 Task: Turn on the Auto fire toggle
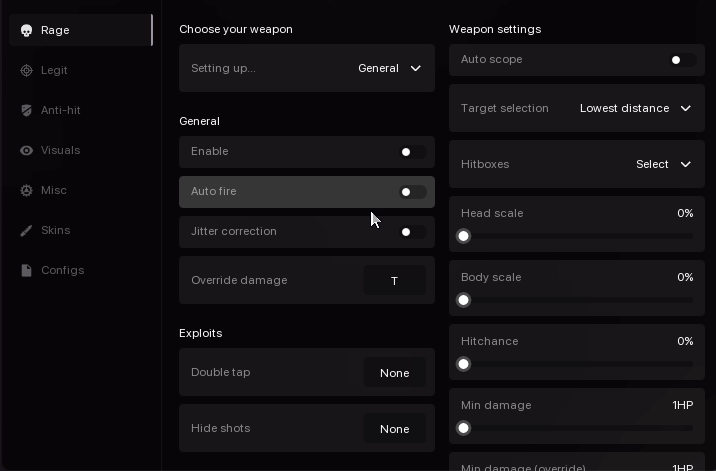(412, 192)
